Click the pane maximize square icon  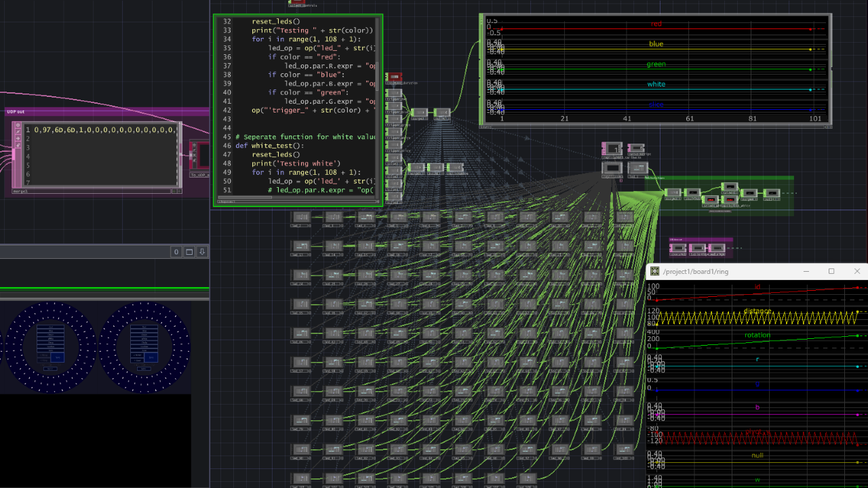pos(189,251)
